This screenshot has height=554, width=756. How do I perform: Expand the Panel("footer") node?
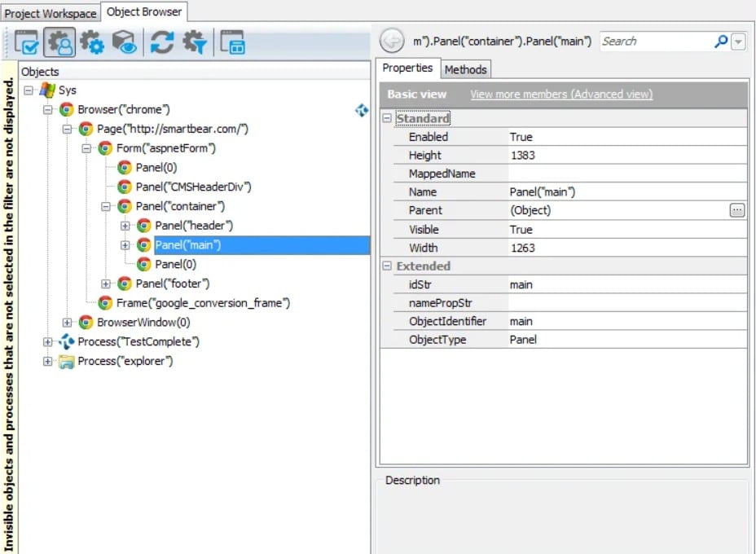point(106,284)
